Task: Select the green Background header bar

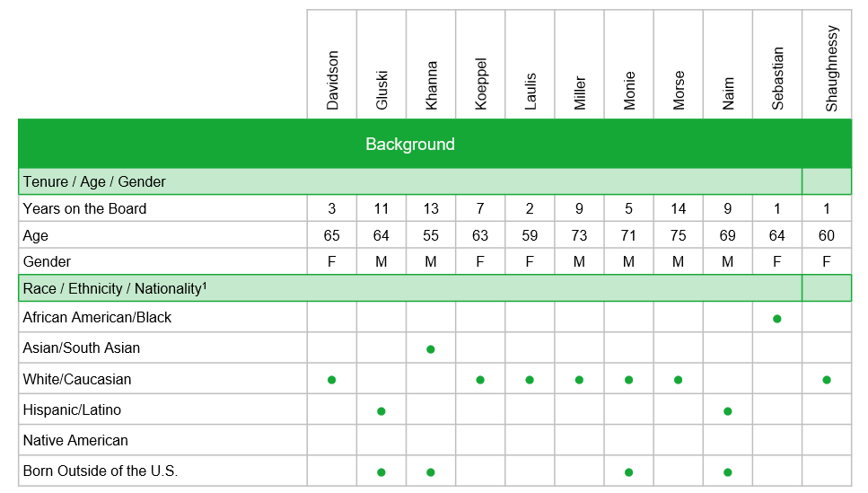Action: (x=410, y=145)
